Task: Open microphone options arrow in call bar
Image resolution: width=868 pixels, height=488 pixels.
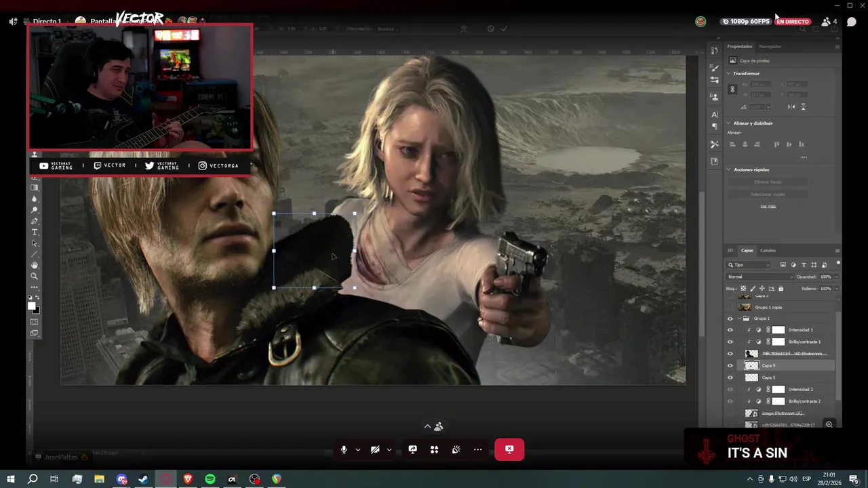Action: (x=358, y=449)
